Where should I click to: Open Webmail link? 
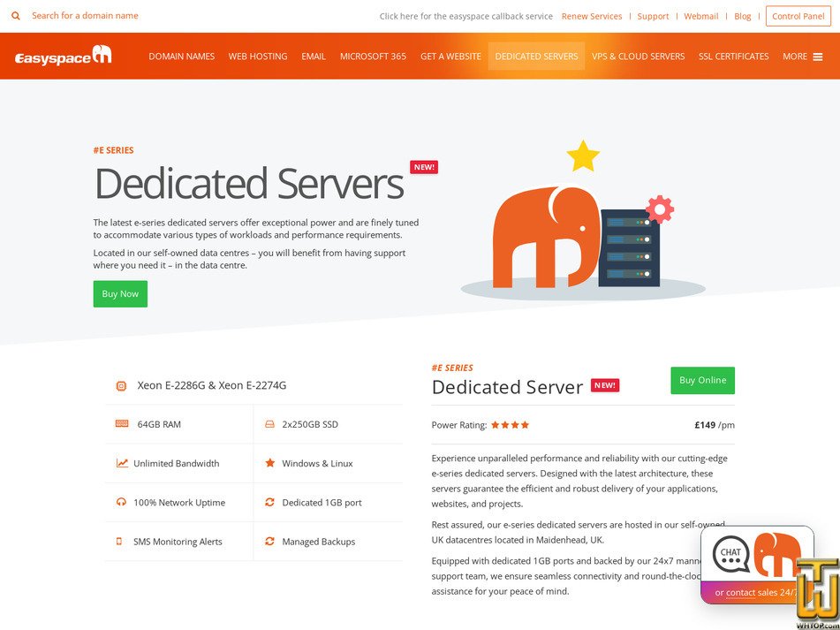pyautogui.click(x=700, y=17)
